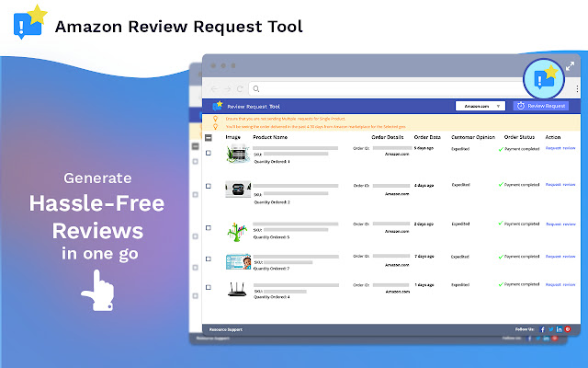This screenshot has height=368, width=588.
Task: Click the Resource Support footer link
Action: click(x=226, y=329)
